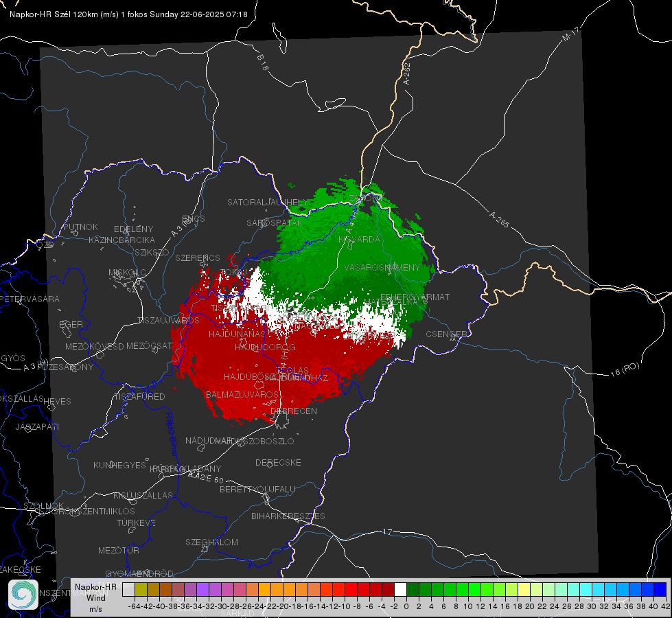This screenshot has height=618, width=672.
Task: Click the JASZAPATI city label
Action: 37,426
